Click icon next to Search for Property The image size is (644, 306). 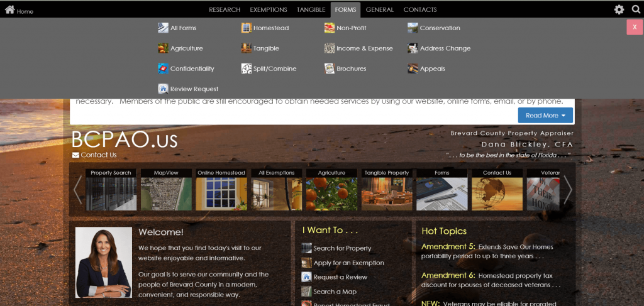[306, 248]
